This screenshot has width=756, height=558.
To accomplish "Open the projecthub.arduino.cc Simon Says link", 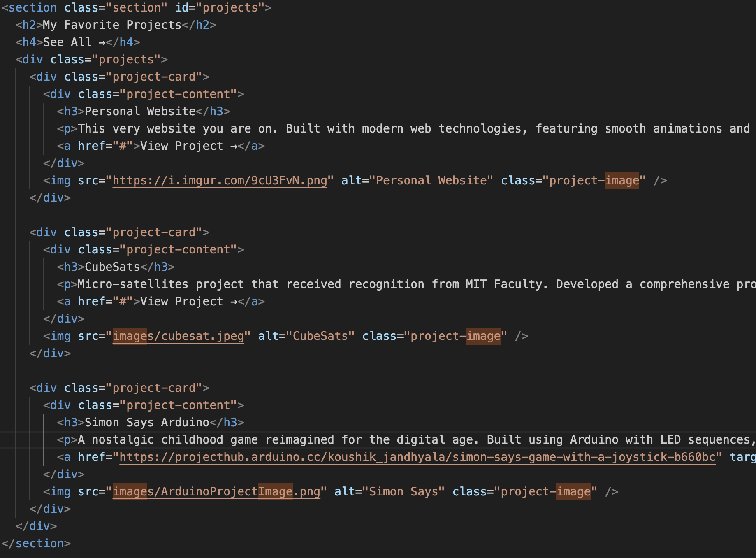I will pyautogui.click(x=417, y=457).
